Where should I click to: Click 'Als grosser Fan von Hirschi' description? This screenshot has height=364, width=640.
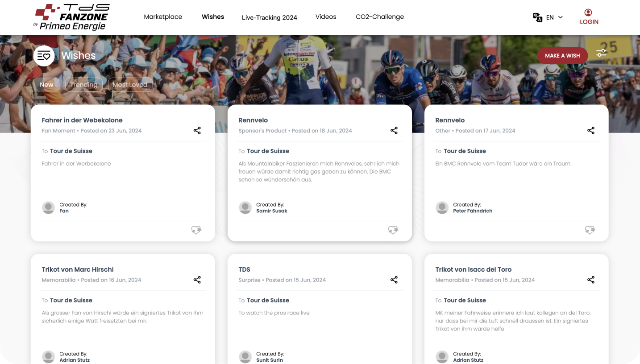coord(123,317)
